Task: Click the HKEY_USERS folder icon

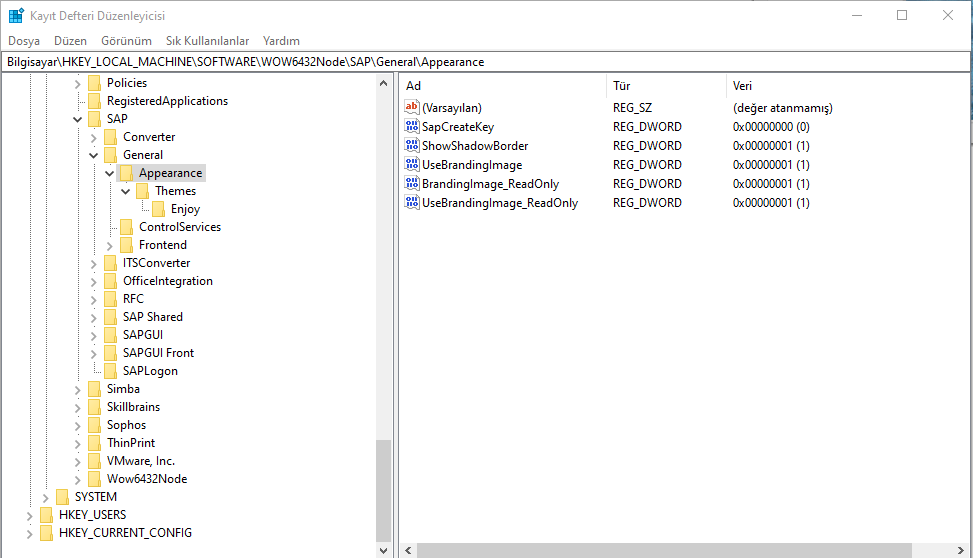Action: pos(47,515)
